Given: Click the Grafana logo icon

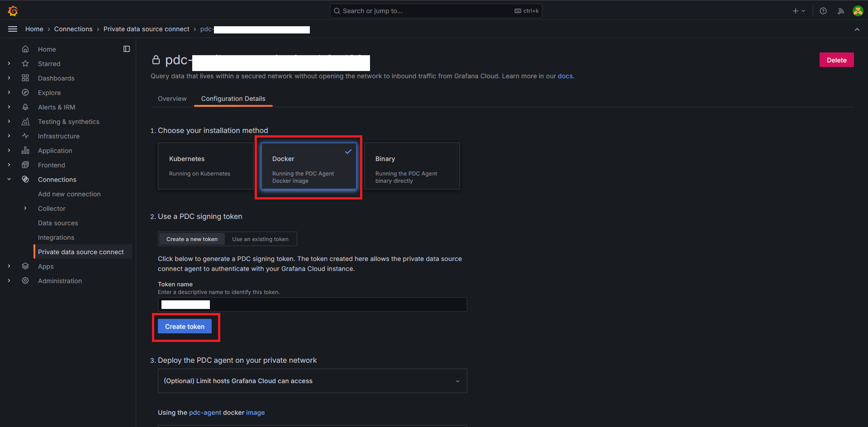Looking at the screenshot, I should [x=13, y=11].
